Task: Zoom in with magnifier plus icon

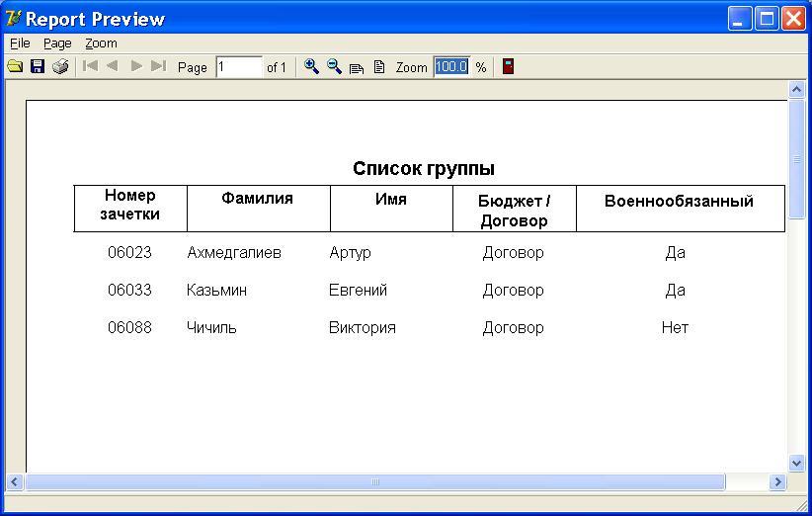Action: [x=311, y=66]
